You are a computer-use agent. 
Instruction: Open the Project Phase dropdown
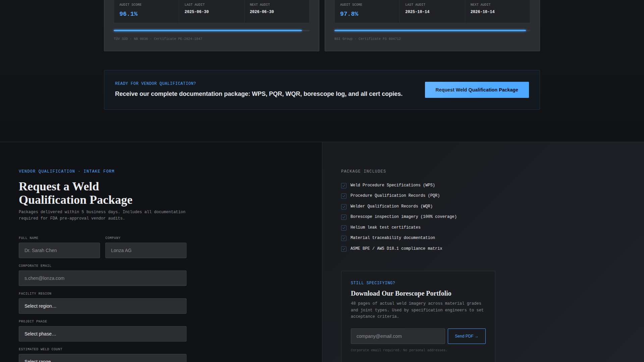tap(102, 334)
